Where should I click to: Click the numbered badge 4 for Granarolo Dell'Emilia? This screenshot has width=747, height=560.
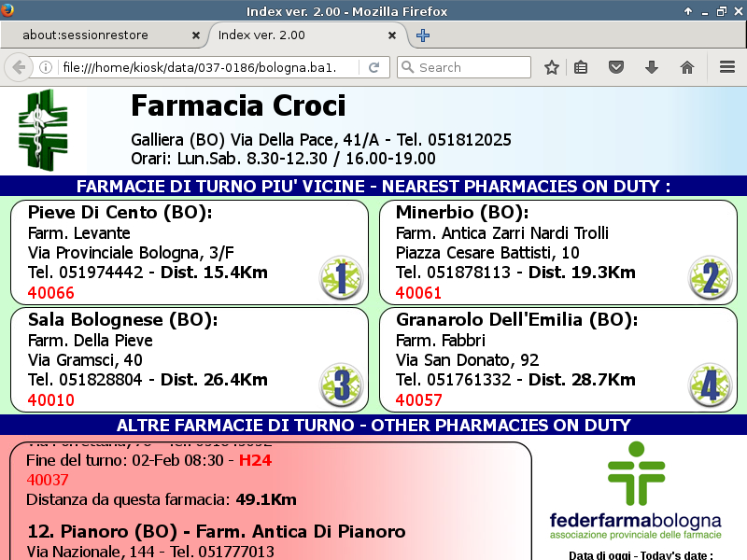pos(710,385)
